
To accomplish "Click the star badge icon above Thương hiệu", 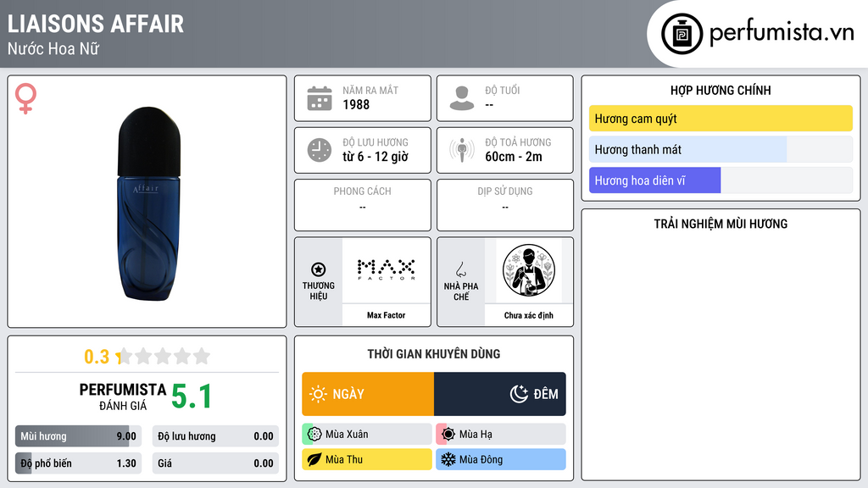I will point(319,269).
